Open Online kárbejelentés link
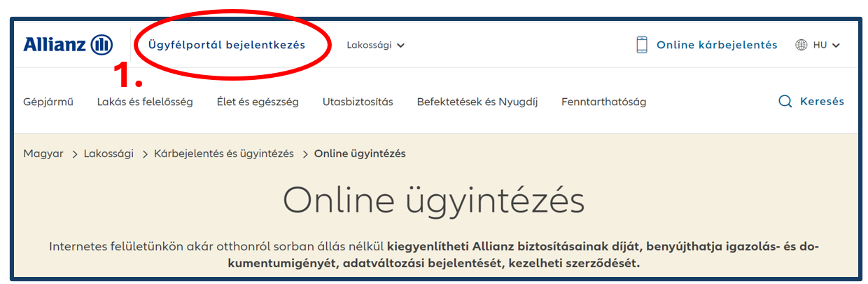 pyautogui.click(x=707, y=45)
